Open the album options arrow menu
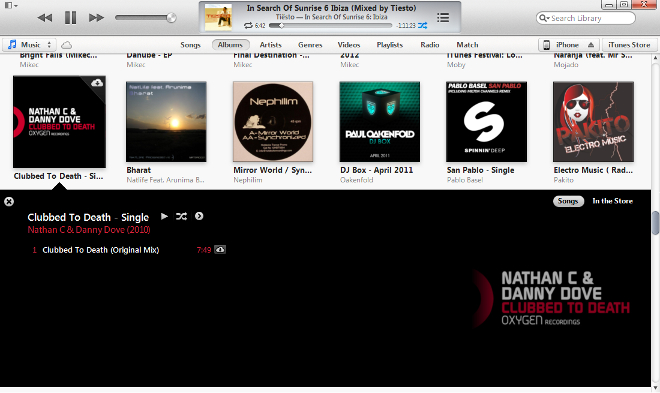This screenshot has width=660, height=393. tap(199, 216)
